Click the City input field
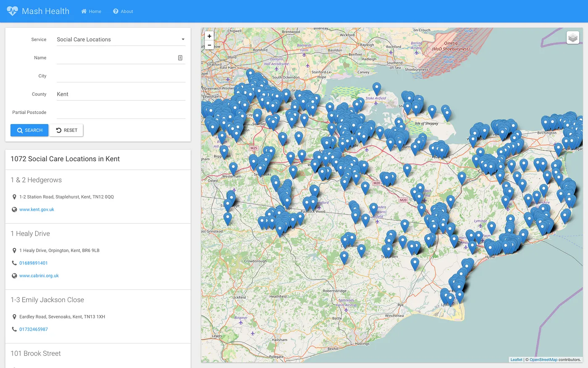Image resolution: width=588 pixels, height=368 pixels. point(121,76)
